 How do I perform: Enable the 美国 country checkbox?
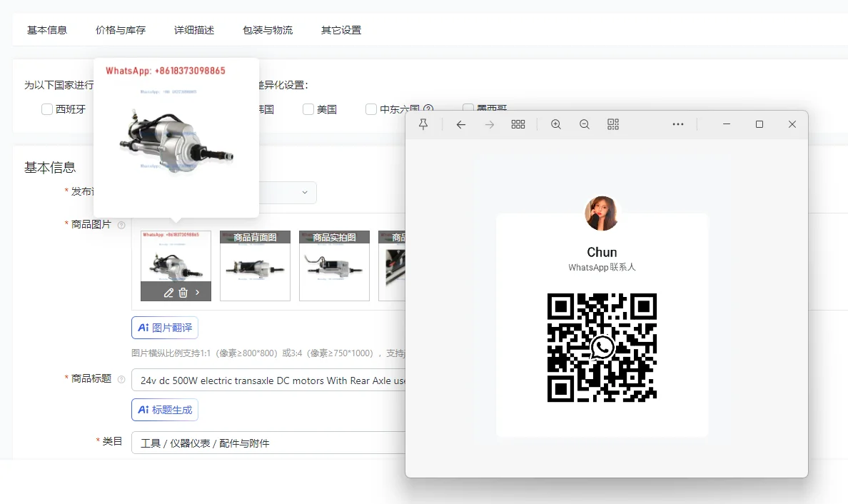pos(308,109)
